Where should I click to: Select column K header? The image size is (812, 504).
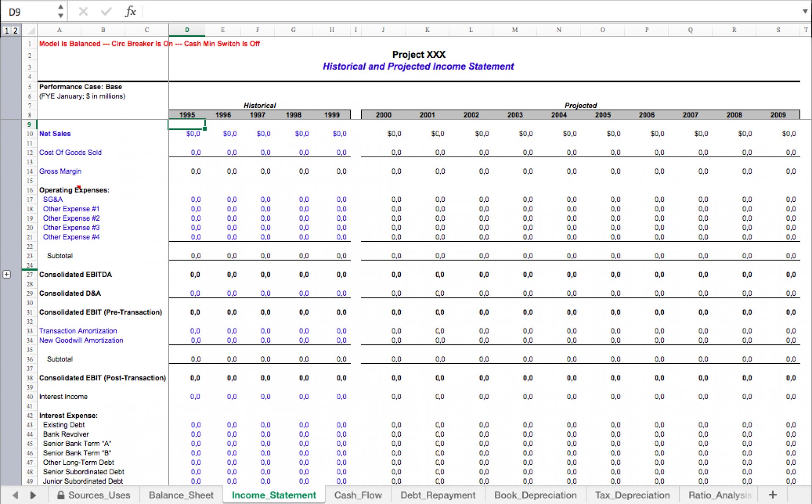(427, 30)
